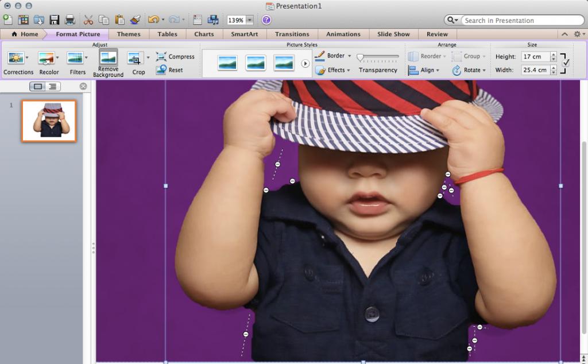Go to the Tables tab
The height and width of the screenshot is (364, 588).
tap(167, 34)
